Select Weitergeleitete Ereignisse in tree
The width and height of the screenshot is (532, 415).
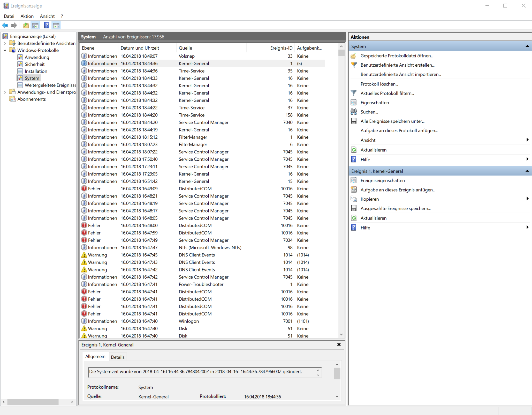click(50, 85)
